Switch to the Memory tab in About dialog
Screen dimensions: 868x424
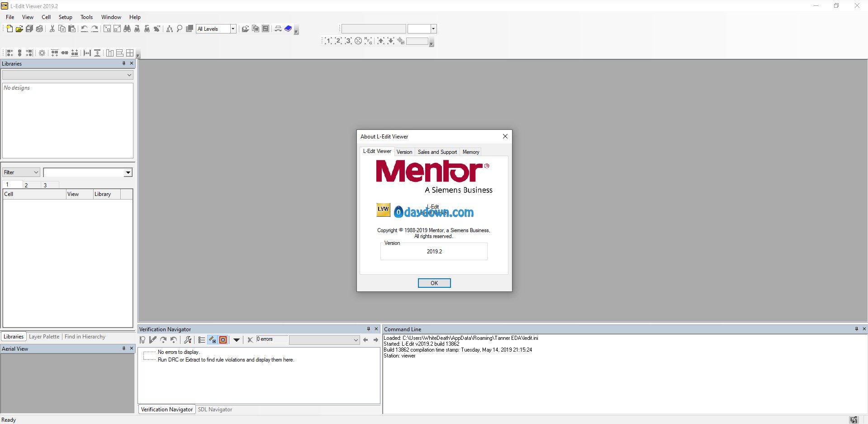point(471,152)
